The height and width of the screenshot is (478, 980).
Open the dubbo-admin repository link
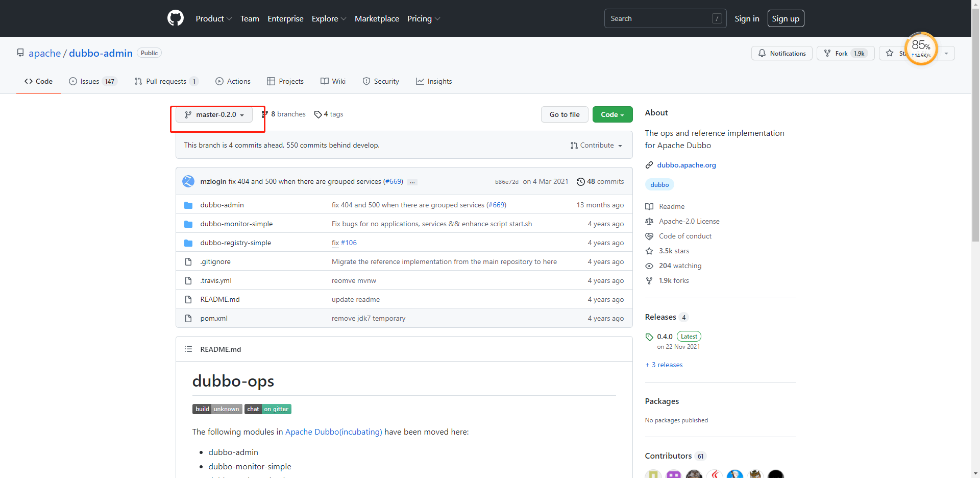pos(101,53)
